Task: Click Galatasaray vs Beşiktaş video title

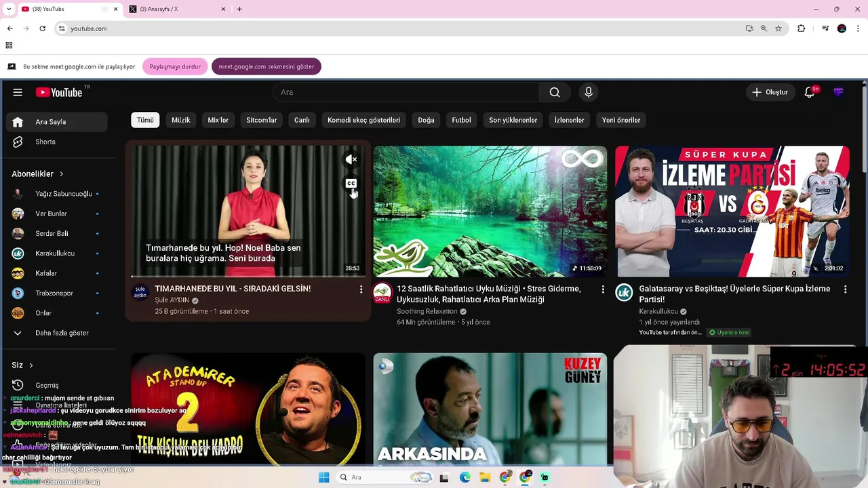Action: [734, 294]
